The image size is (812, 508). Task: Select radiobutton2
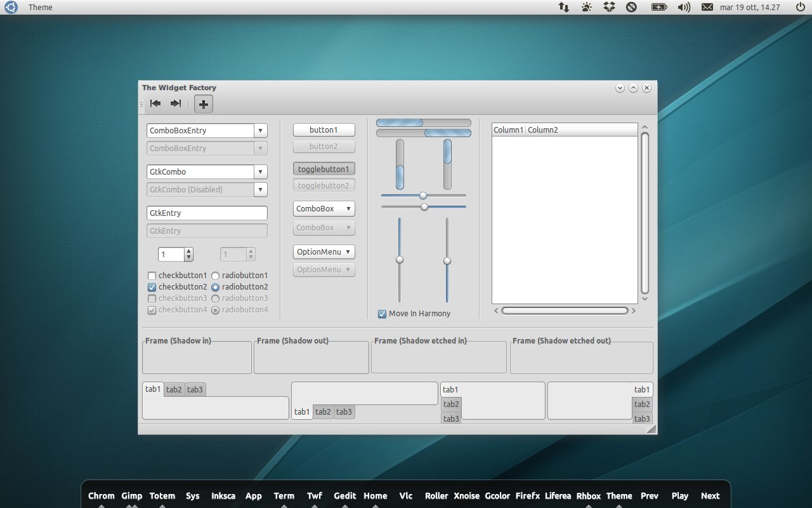215,287
